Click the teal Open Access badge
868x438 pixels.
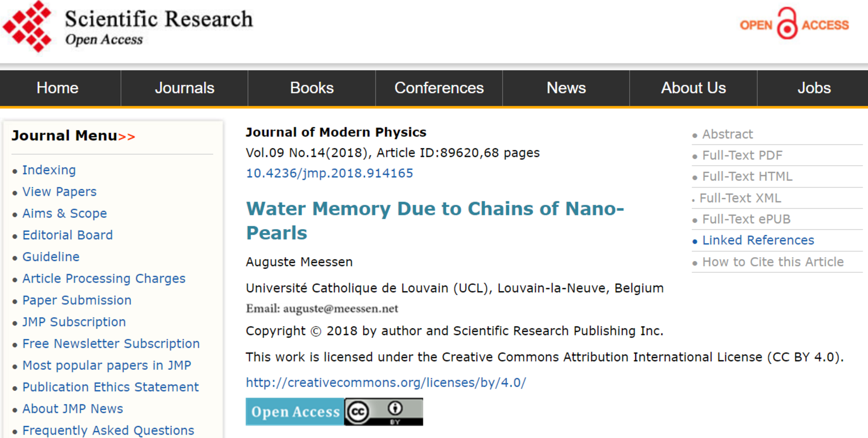(x=295, y=412)
